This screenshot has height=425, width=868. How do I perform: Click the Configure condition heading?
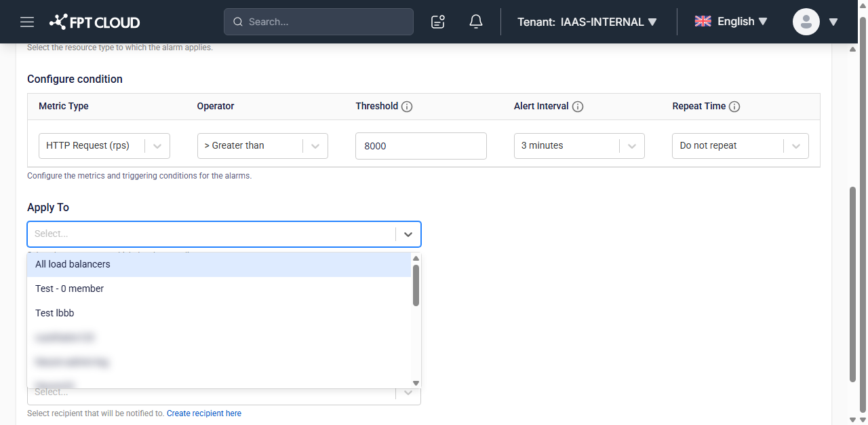(75, 79)
